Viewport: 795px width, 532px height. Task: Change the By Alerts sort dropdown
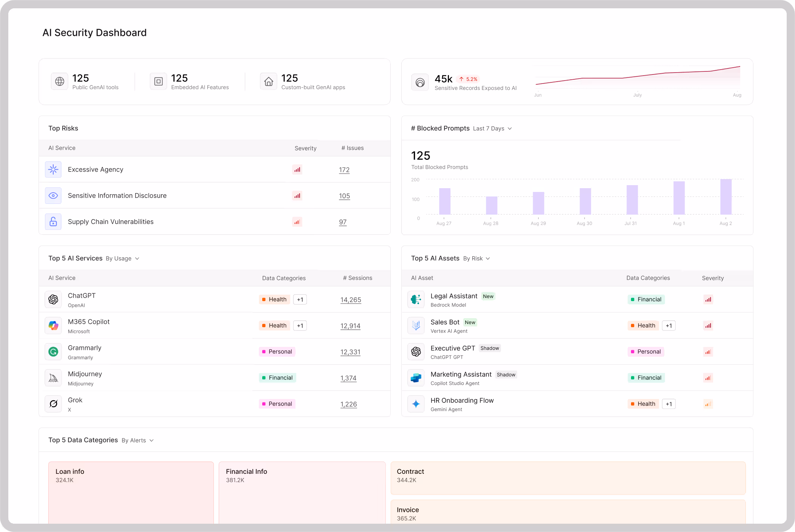pyautogui.click(x=138, y=441)
